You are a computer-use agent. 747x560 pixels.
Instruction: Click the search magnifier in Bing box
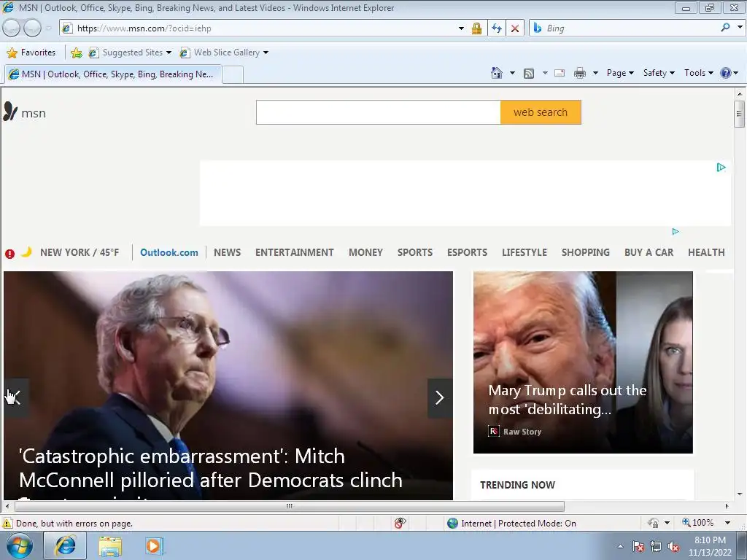pyautogui.click(x=725, y=28)
